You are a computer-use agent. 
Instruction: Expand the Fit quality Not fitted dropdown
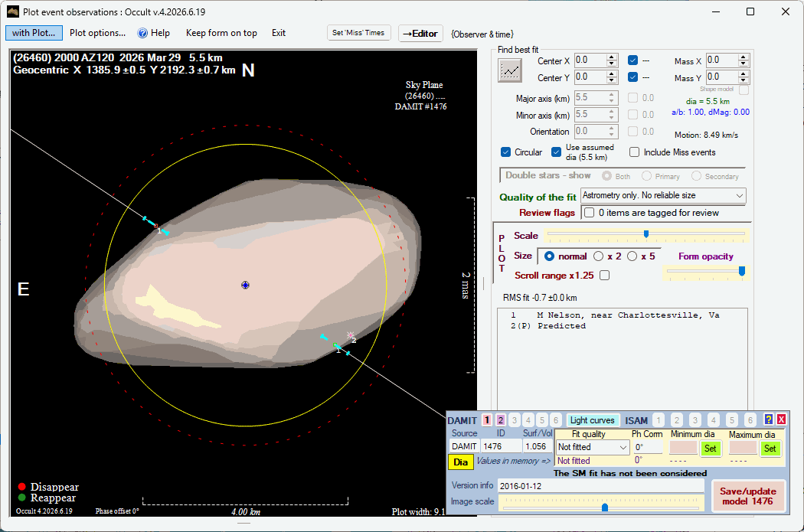pyautogui.click(x=593, y=447)
